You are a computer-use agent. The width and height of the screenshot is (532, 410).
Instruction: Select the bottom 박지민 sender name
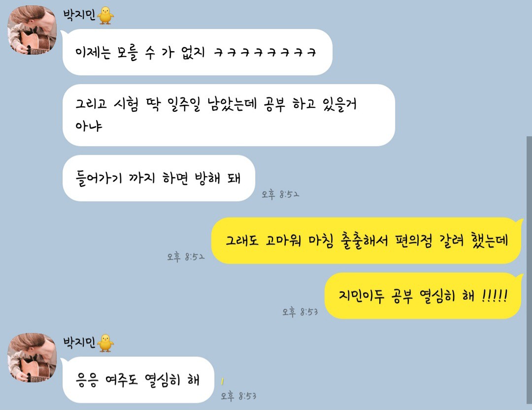click(79, 343)
